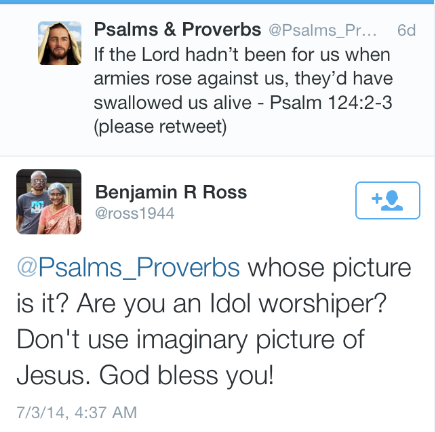The height and width of the screenshot is (432, 435).
Task: Select the 6d timestamp on parent tweet
Action: (x=406, y=30)
